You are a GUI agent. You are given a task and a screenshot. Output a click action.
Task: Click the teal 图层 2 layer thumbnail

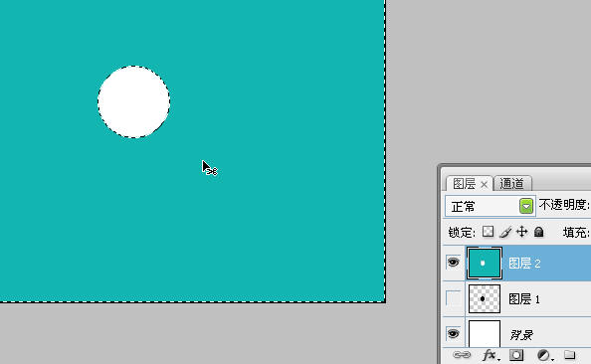[485, 263]
